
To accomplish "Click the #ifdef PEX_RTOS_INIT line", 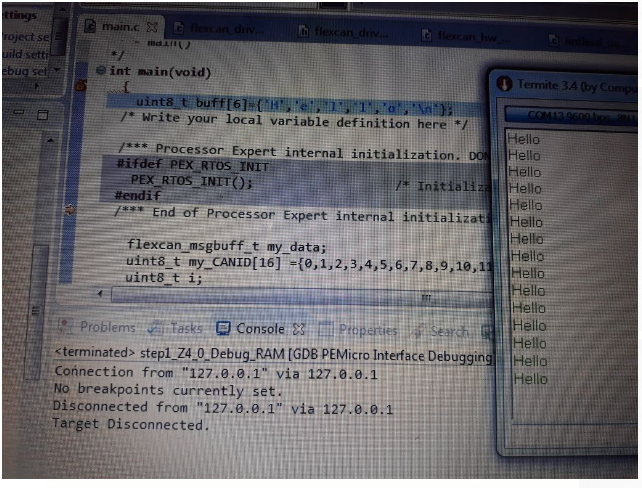I will tap(192, 165).
